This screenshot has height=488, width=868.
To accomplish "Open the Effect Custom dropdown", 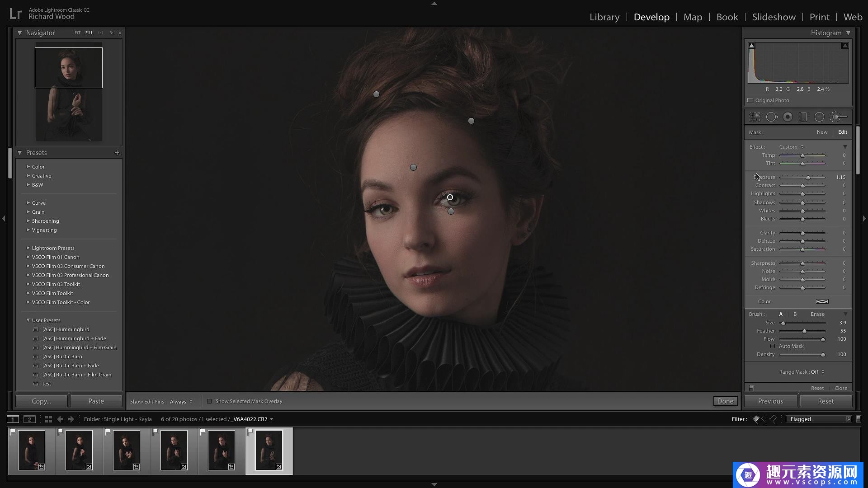I will click(x=791, y=147).
